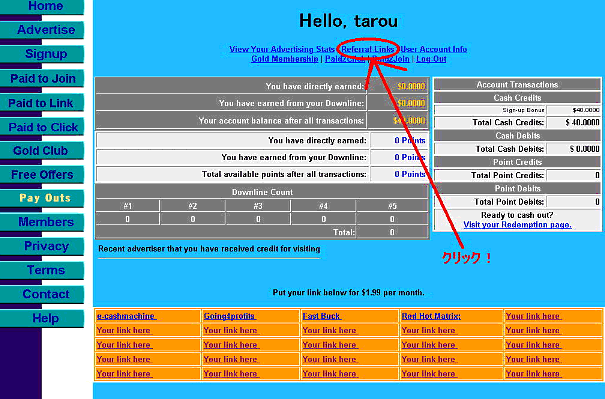The height and width of the screenshot is (399, 605).
Task: Click the 'Total Point Debits:' label
Action: point(509,202)
